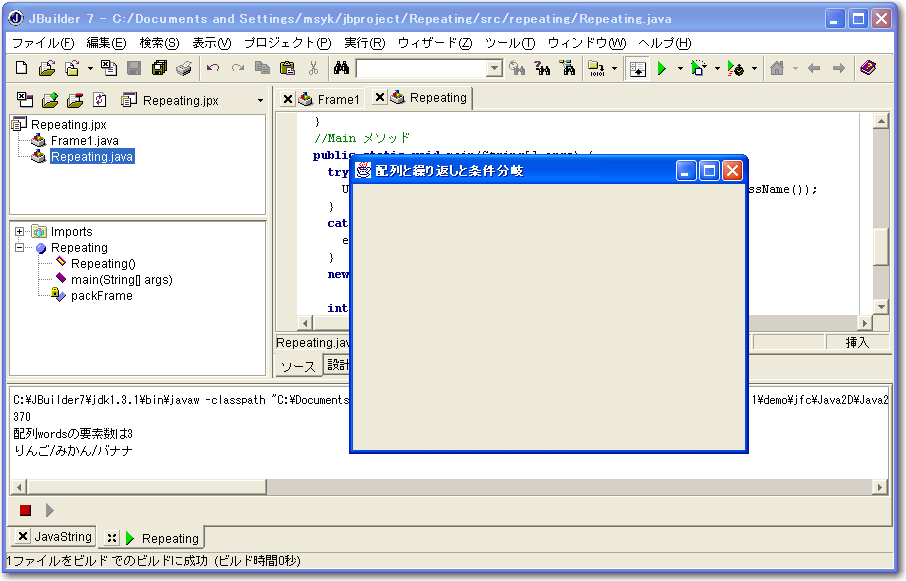Image resolution: width=906 pixels, height=581 pixels.
Task: Click the Print icon in toolbar
Action: 184,69
